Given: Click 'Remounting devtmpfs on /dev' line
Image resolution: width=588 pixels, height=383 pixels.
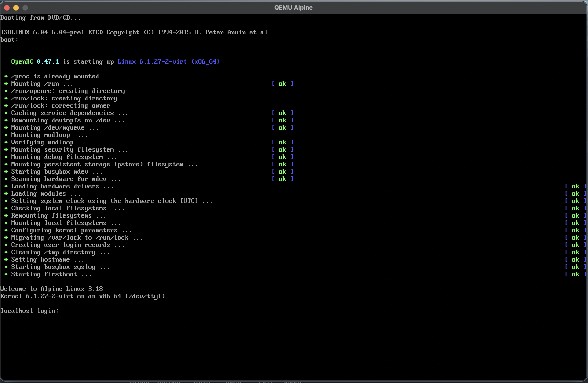Looking at the screenshot, I should [68, 120].
